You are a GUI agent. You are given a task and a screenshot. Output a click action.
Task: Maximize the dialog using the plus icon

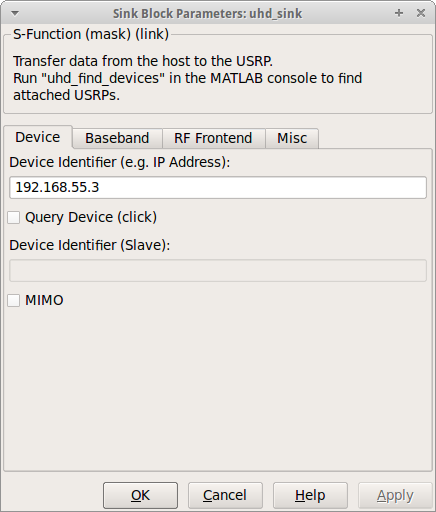coord(399,13)
